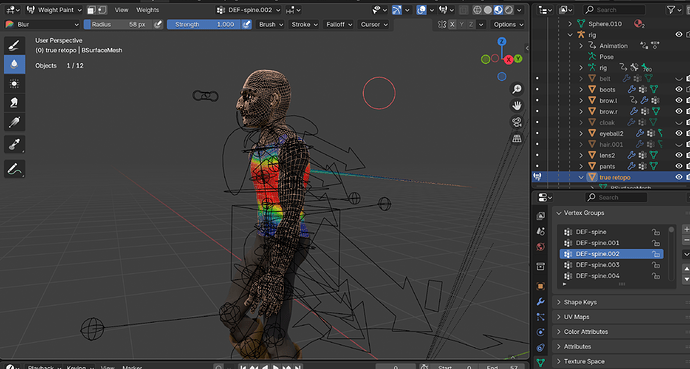
Task: Toggle X axis symmetry
Action: click(x=452, y=25)
